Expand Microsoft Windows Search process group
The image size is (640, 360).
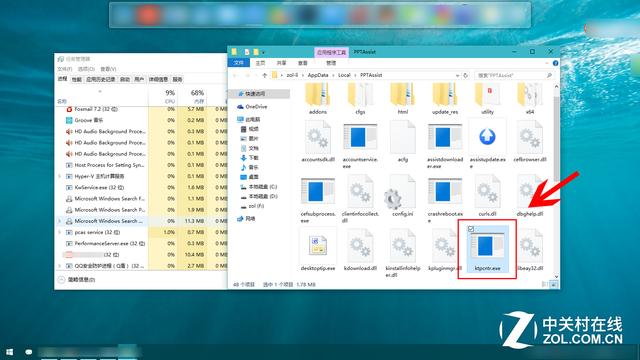coord(60,221)
